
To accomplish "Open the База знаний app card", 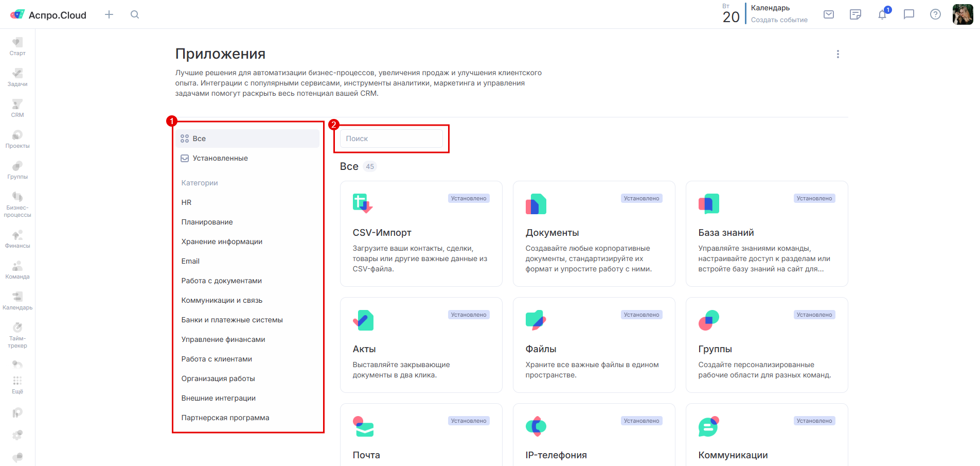I will click(767, 233).
